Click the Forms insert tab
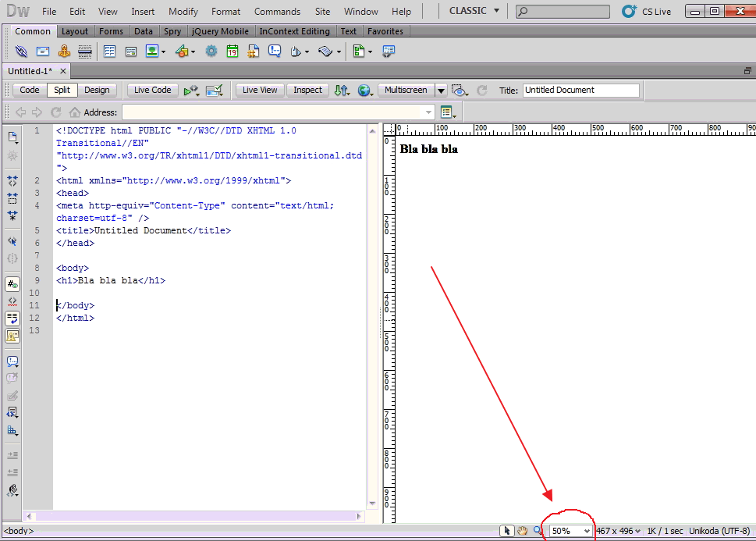The image size is (756, 541). (x=111, y=31)
